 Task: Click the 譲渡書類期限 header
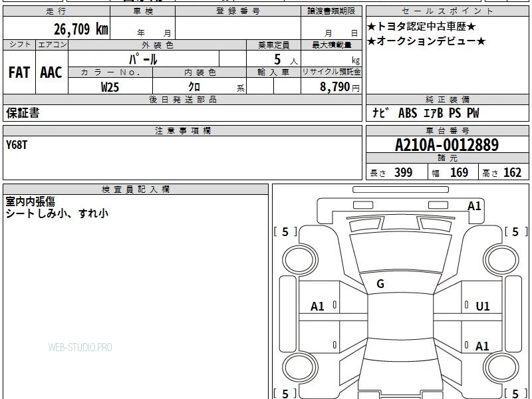tap(331, 11)
